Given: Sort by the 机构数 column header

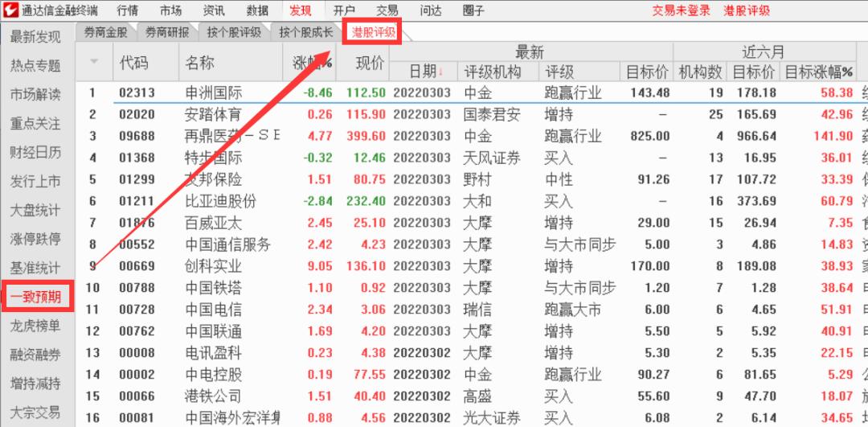Looking at the screenshot, I should 700,72.
